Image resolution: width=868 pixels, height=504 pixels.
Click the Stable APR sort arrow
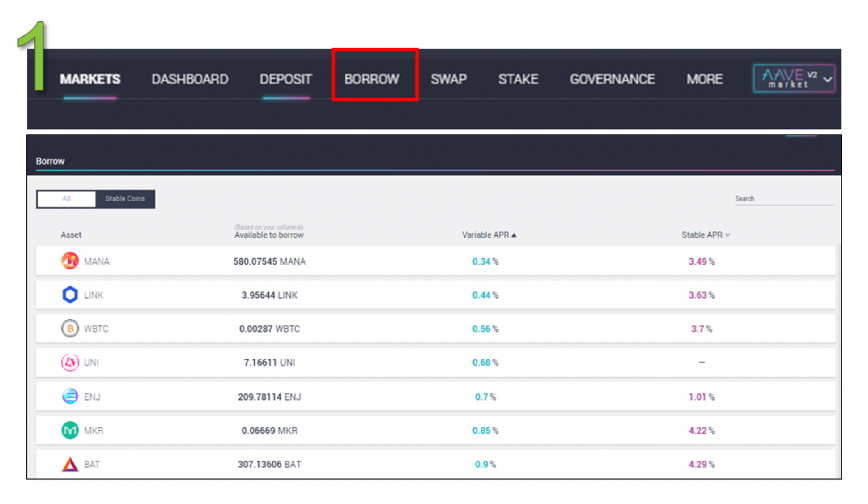coord(728,235)
